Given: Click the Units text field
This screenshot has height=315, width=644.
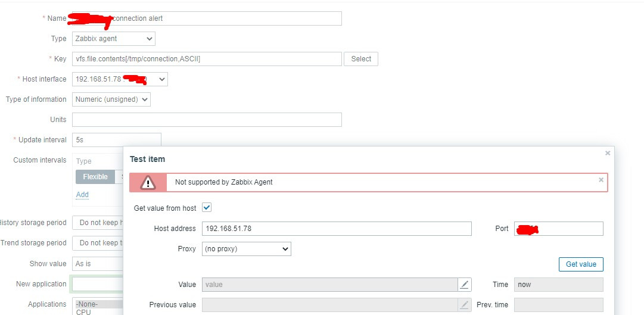Looking at the screenshot, I should pyautogui.click(x=207, y=120).
